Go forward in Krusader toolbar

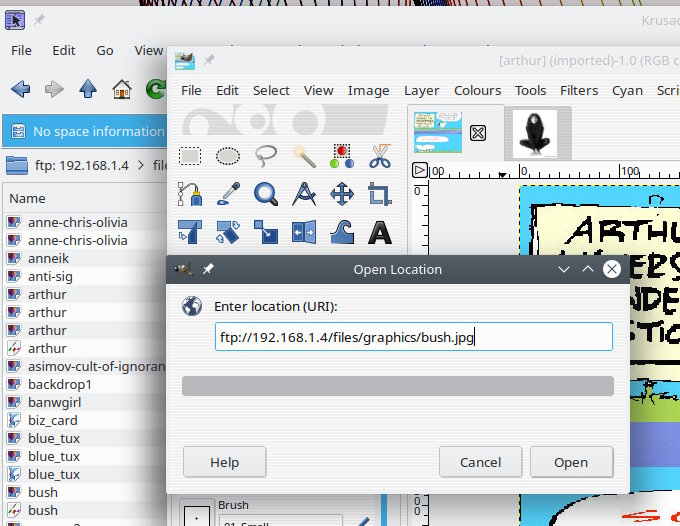(54, 89)
